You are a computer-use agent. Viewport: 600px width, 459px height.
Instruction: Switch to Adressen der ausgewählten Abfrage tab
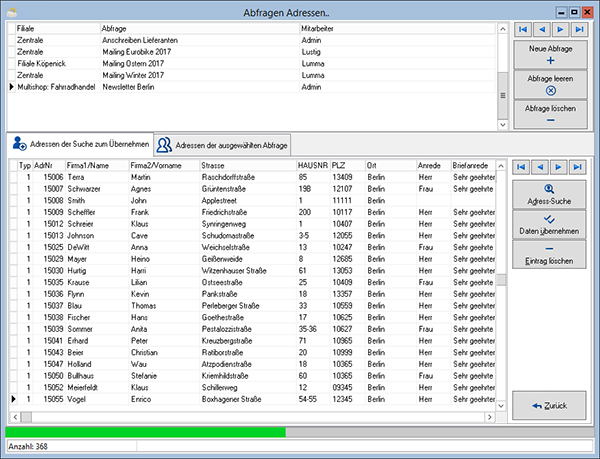(222, 145)
